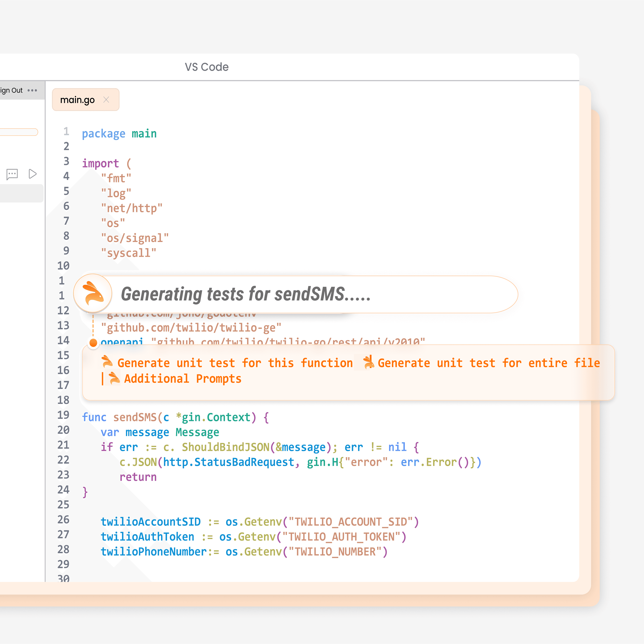
Task: Click rabbit icon next to Additional Prompts
Action: 114,378
